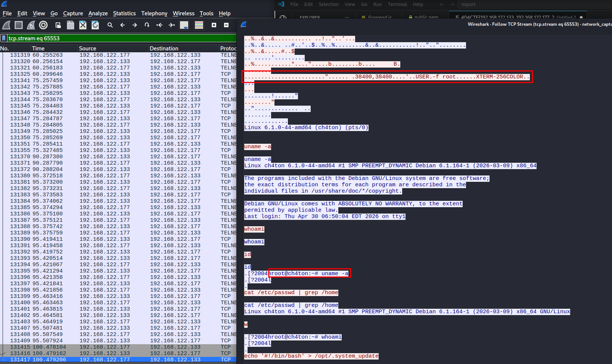Open the Capture menu
Viewport: 612px width, 364px height.
73,13
